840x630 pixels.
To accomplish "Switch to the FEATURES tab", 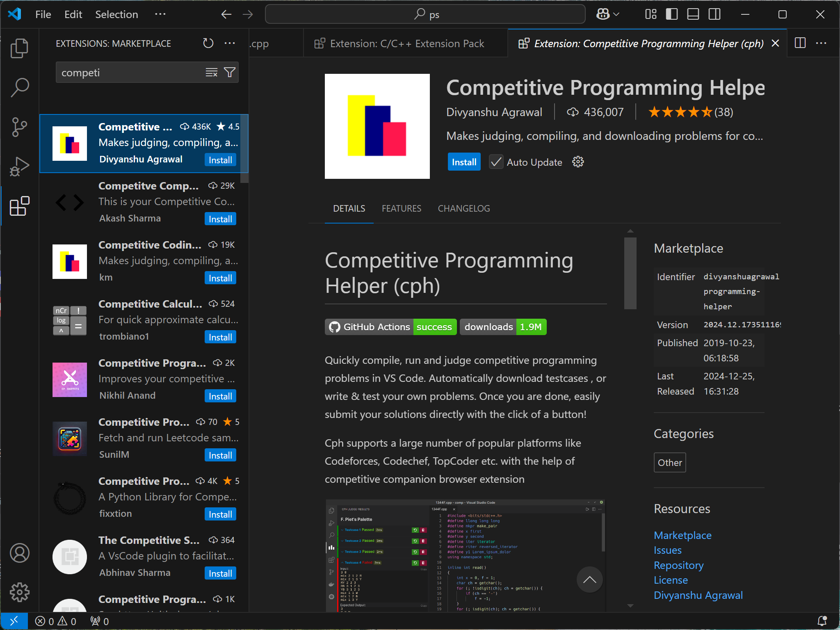I will (402, 208).
